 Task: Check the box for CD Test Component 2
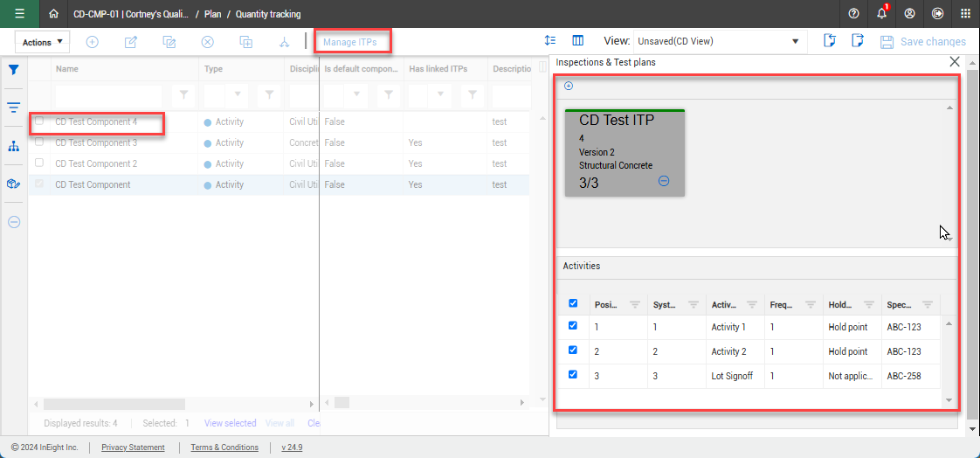pos(39,163)
